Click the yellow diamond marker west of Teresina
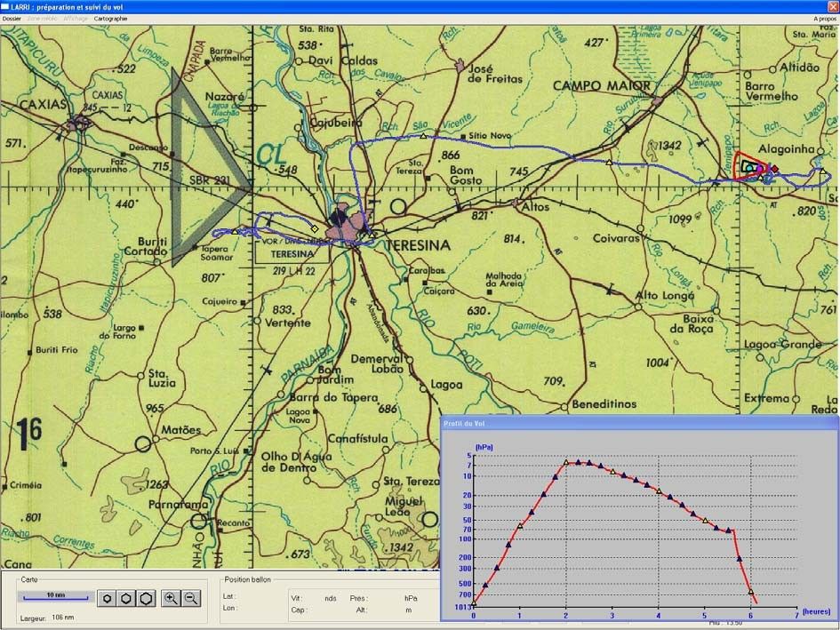The width and height of the screenshot is (840, 630). [x=315, y=228]
